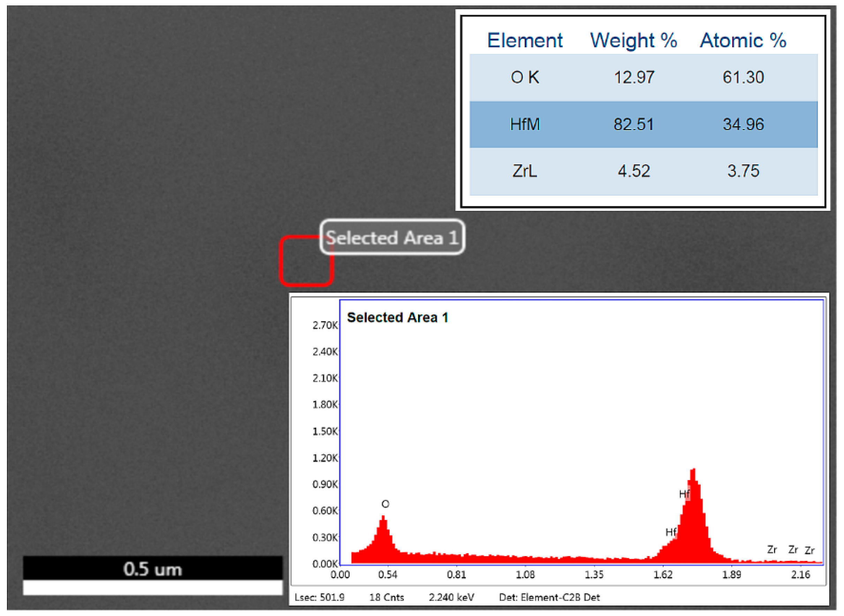Select the O K table row
844x616 pixels.
(x=525, y=77)
